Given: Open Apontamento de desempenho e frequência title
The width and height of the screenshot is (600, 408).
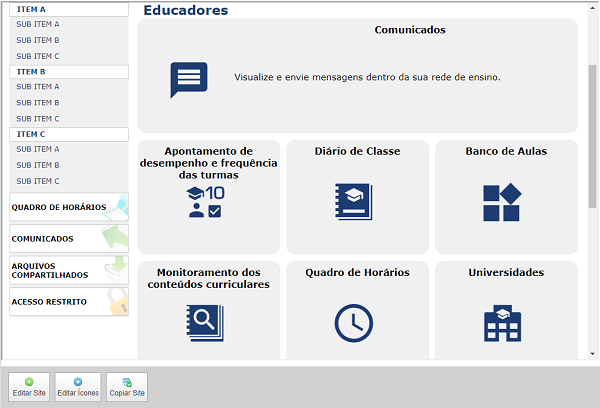Looking at the screenshot, I should tap(209, 163).
